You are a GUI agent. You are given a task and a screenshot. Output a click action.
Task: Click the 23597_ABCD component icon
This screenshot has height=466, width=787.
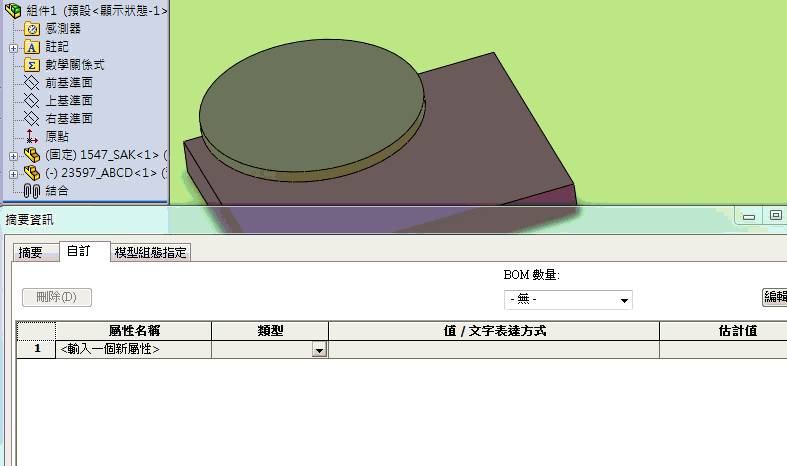tap(32, 173)
